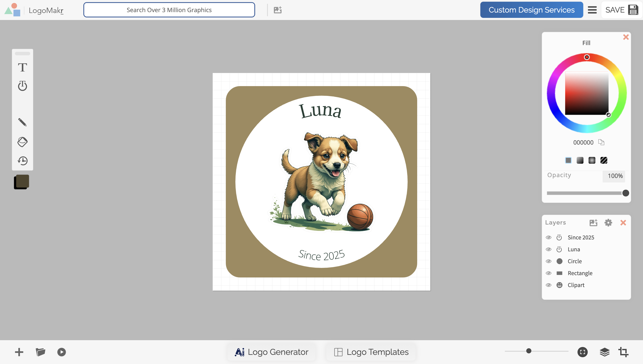The image size is (643, 364).
Task: Click the 000000 hex value
Action: tap(583, 142)
